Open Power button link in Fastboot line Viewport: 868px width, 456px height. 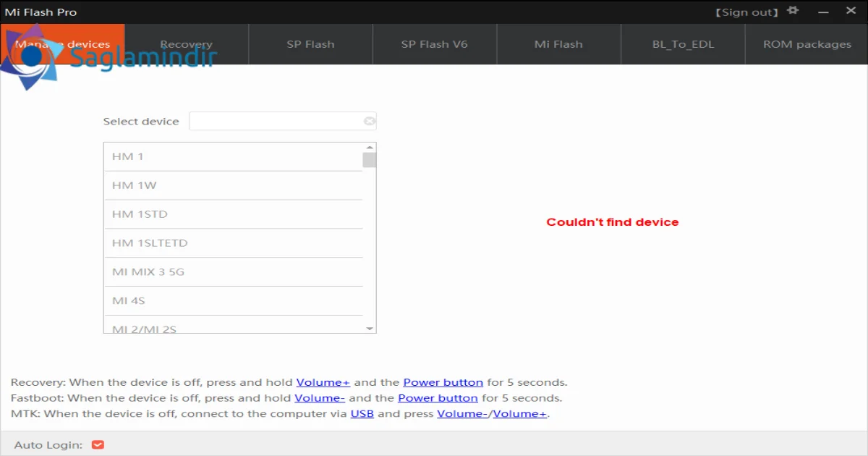(x=438, y=398)
